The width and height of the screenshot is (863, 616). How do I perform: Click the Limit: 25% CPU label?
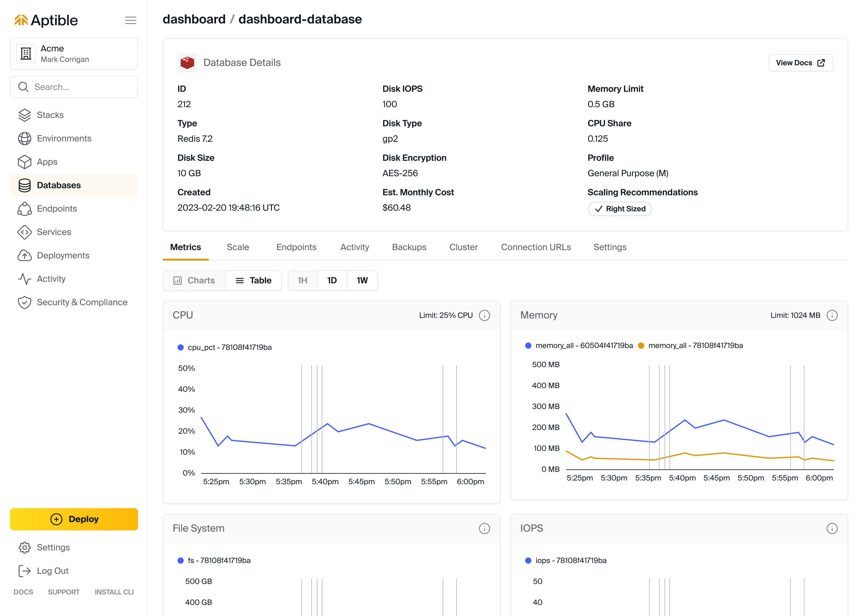click(x=446, y=315)
